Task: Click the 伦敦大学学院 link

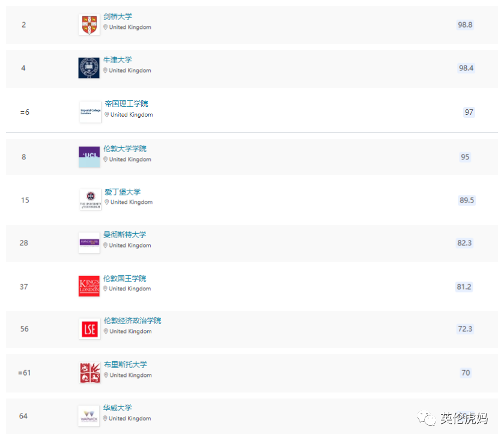Action: 126,148
